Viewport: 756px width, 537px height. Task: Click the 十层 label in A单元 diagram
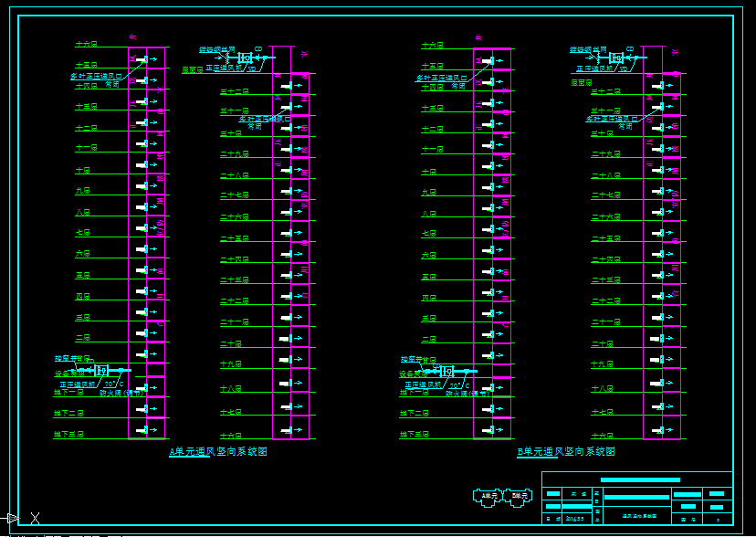(83, 170)
